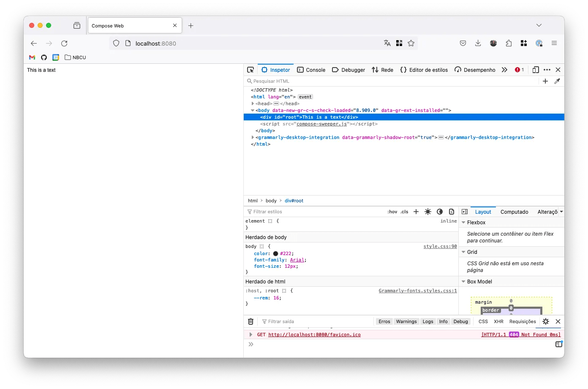Pick color from page eyedropper icon
The image size is (588, 389).
point(557,81)
